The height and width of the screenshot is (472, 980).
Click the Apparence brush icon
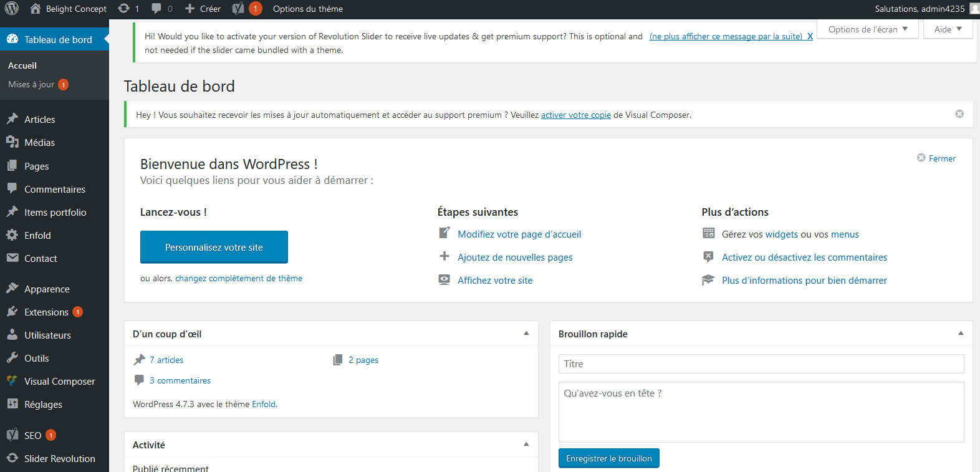[x=12, y=288]
